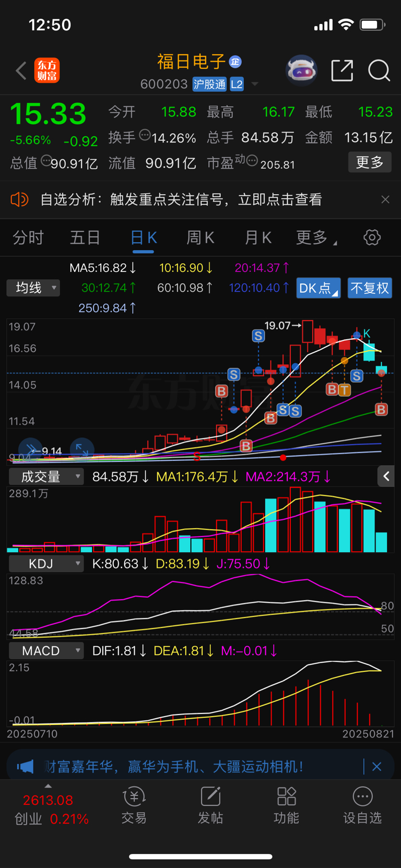401x868 pixels.
Task: Tap the KDJ J:75.50 value
Action: [243, 564]
